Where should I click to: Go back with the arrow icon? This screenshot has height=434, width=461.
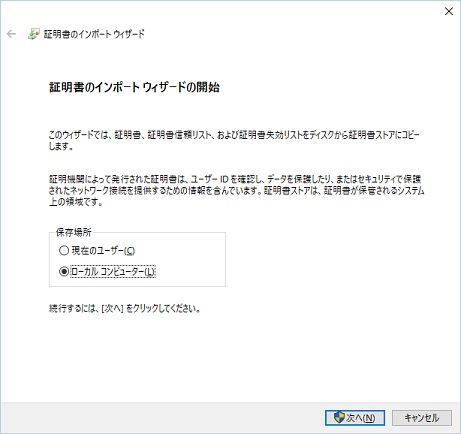coord(12,34)
